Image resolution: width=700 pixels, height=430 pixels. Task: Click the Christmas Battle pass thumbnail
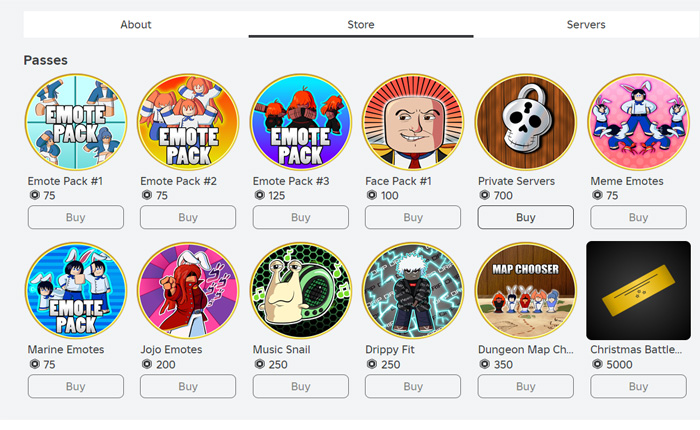coord(638,292)
